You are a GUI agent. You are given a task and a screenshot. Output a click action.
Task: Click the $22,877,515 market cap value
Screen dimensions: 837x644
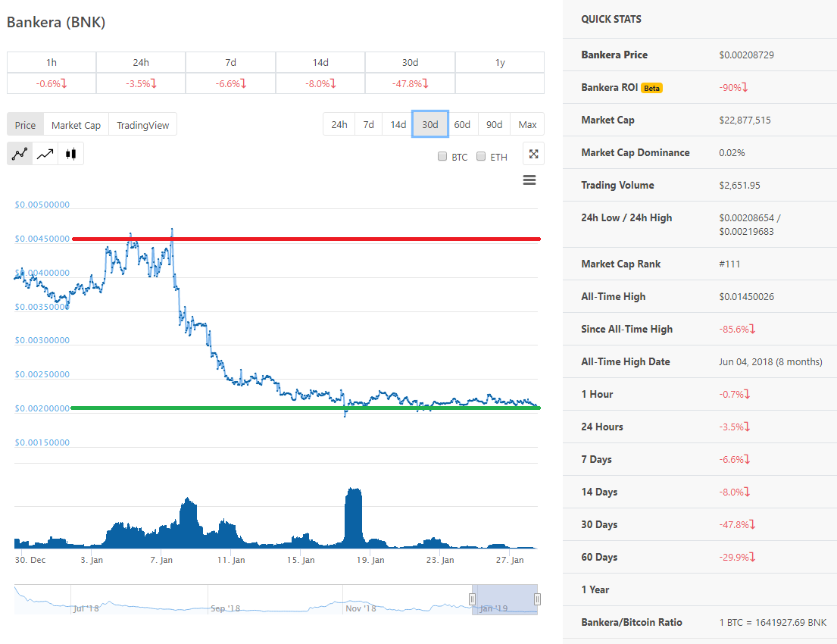tap(745, 120)
